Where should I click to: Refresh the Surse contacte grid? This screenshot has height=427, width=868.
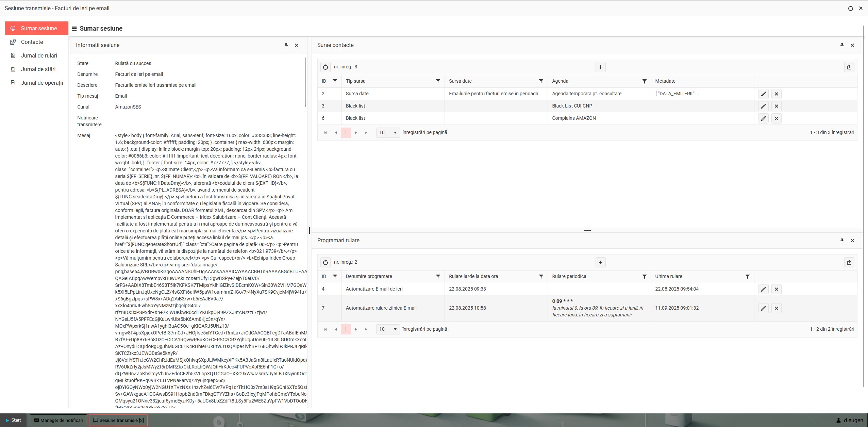coord(325,67)
